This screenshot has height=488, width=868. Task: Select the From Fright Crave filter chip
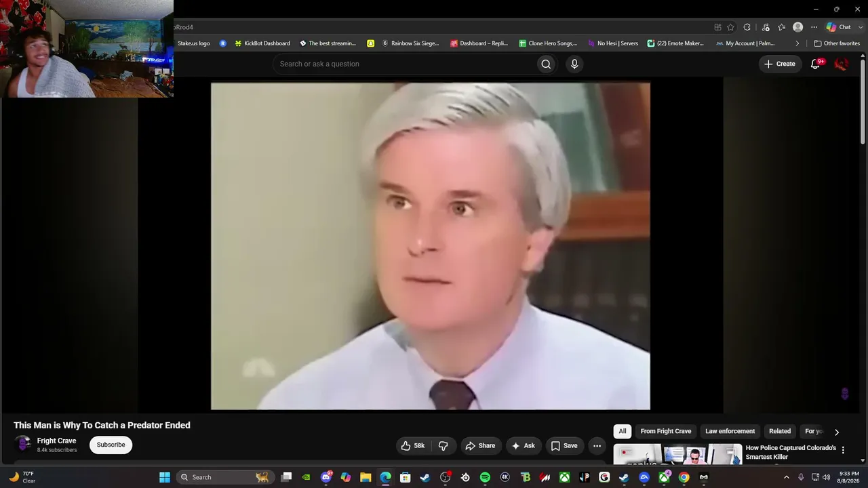tap(666, 431)
